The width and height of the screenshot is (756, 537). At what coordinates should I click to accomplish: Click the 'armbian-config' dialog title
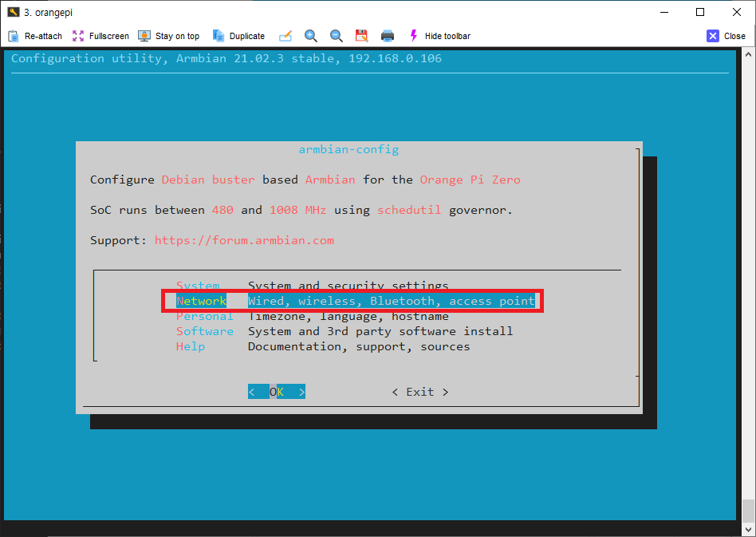[348, 149]
